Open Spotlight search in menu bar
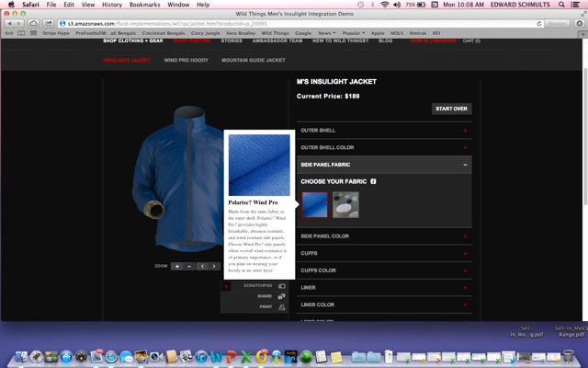588x368 pixels. [x=561, y=5]
